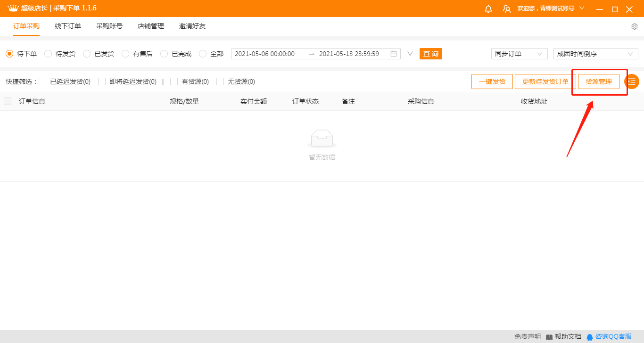Click the 货源管理 button
The width and height of the screenshot is (644, 343).
tap(599, 82)
